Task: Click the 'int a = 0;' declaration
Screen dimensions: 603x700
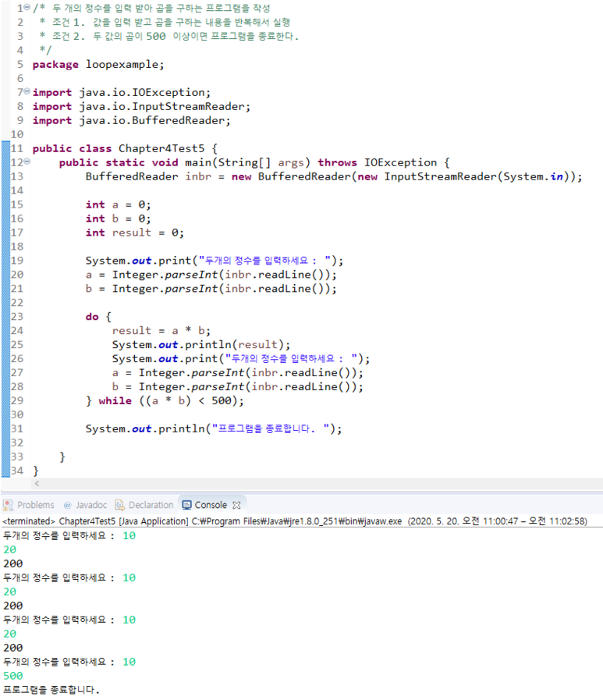Action: coord(119,204)
